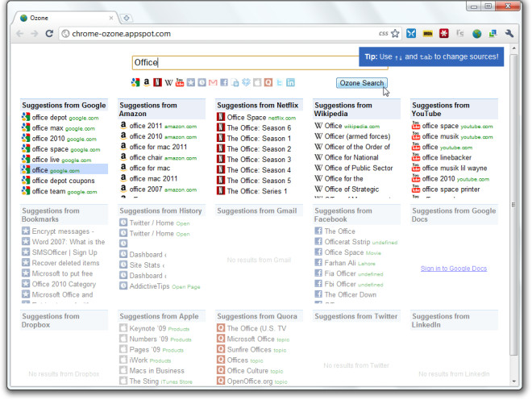Select the YouTube source icon
The width and height of the screenshot is (532, 400).
tap(180, 82)
